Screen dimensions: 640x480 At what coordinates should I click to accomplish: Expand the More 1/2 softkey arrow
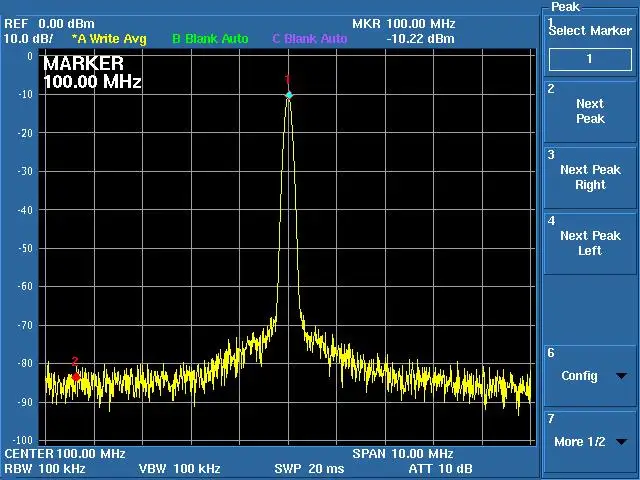point(622,442)
